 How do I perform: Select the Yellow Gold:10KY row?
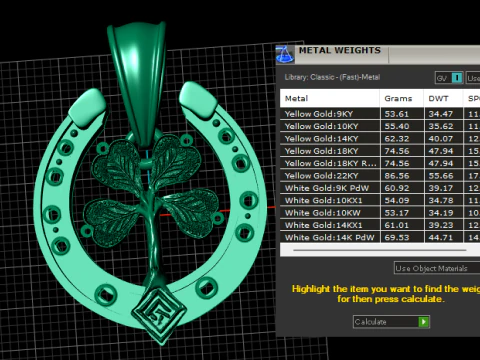click(380, 126)
